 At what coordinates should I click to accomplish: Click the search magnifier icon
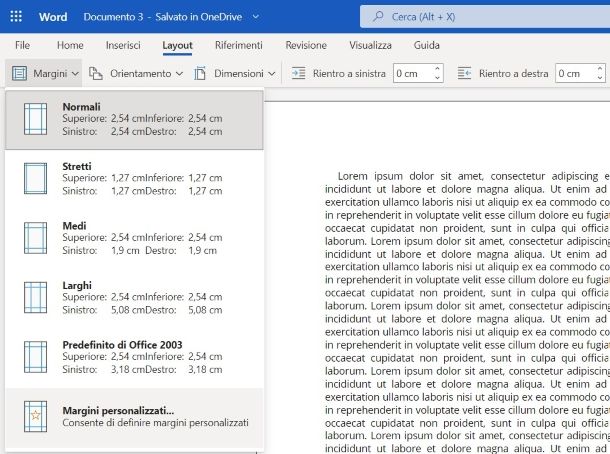(x=378, y=16)
